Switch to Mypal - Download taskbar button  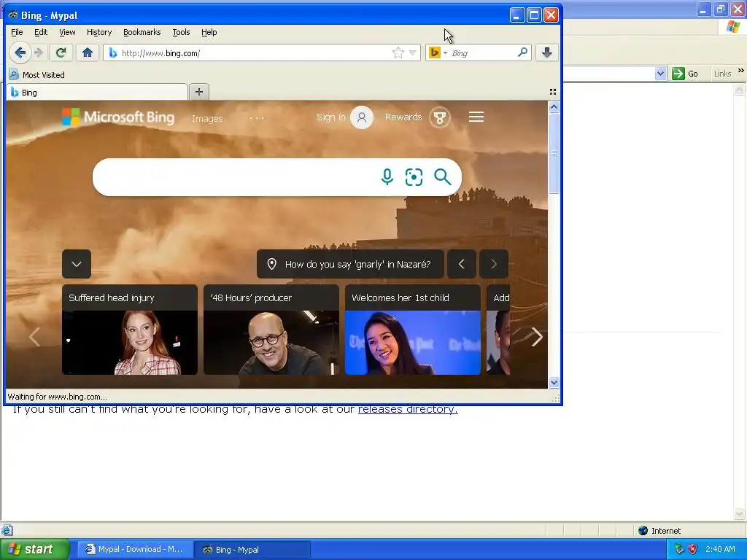pyautogui.click(x=134, y=550)
